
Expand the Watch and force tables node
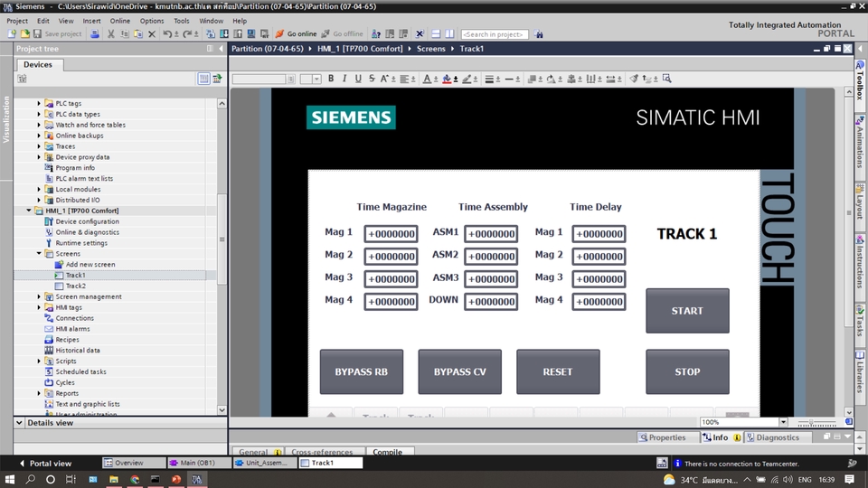point(39,125)
